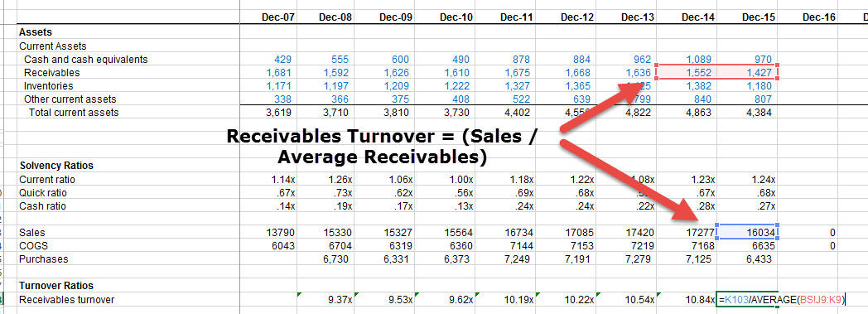Select Dec-08 inventories value 1,197
The height and width of the screenshot is (314, 868).
[x=325, y=86]
